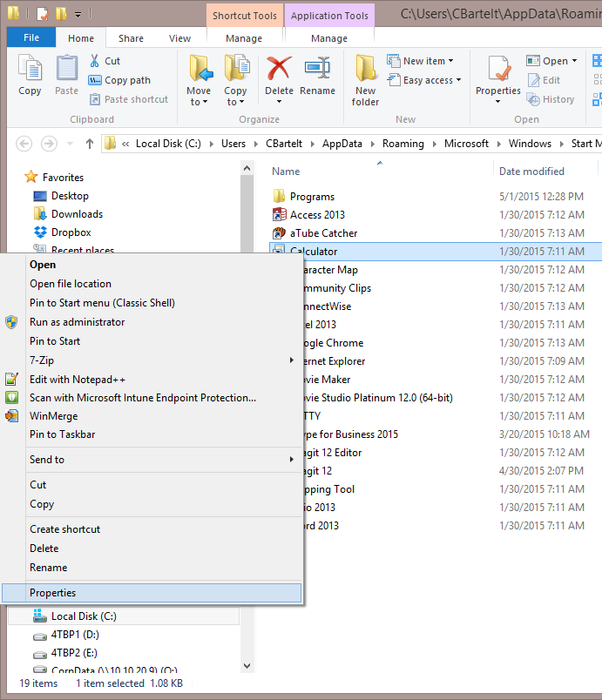Open the Programs folder in file list
Screen dimensions: 602x700
[312, 197]
